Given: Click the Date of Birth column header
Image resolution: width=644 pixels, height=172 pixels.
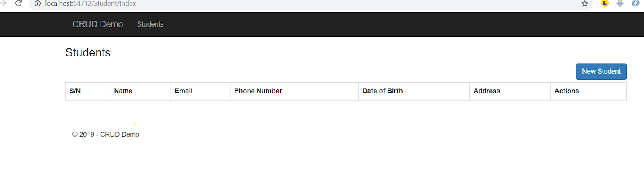Looking at the screenshot, I should [382, 91].
